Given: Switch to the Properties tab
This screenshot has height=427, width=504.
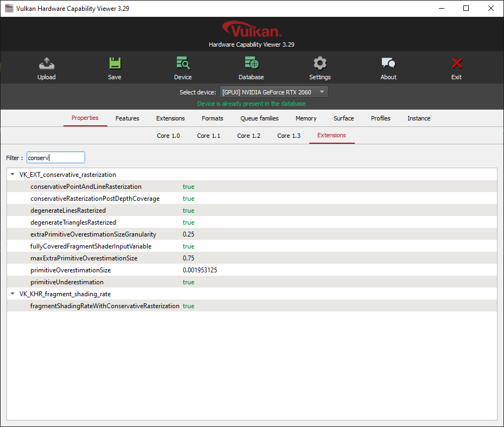Looking at the screenshot, I should [x=85, y=118].
